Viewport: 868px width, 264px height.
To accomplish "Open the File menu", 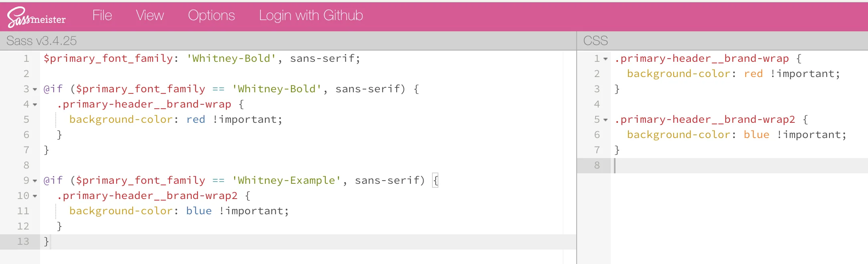I will point(102,16).
